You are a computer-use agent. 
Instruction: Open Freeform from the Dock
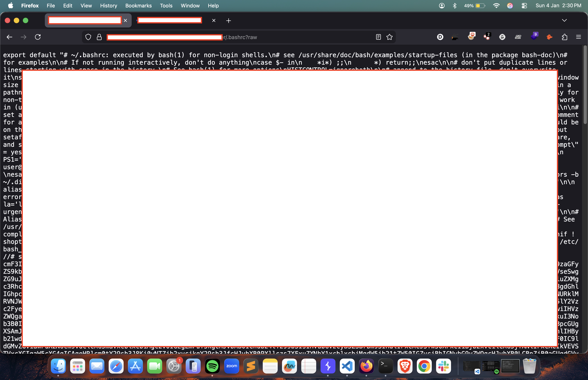(289, 366)
